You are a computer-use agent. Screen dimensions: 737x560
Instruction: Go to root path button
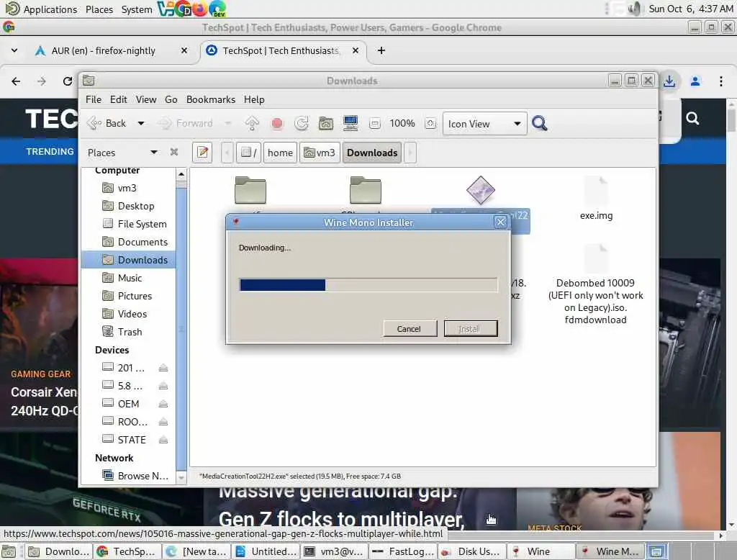248,153
